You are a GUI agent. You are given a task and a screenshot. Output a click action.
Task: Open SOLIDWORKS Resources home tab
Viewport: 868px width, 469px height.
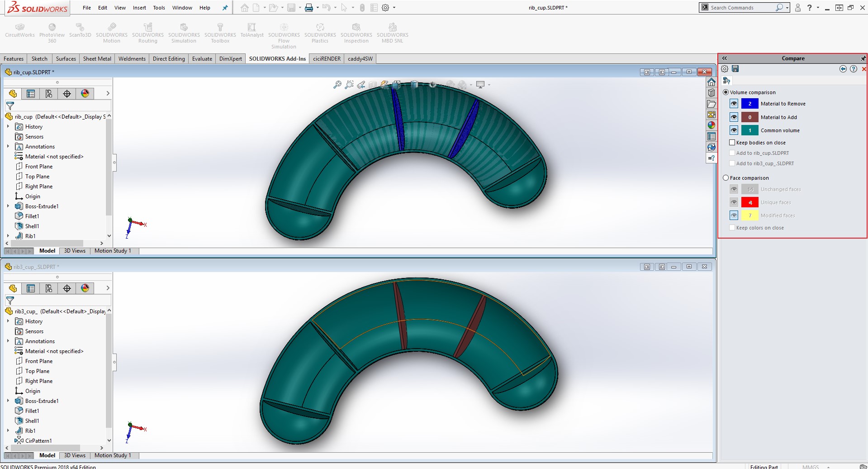(x=711, y=82)
